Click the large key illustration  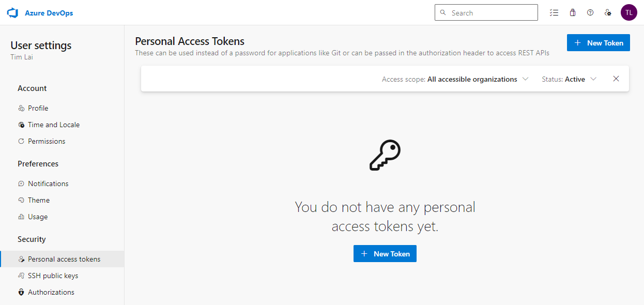tap(385, 155)
